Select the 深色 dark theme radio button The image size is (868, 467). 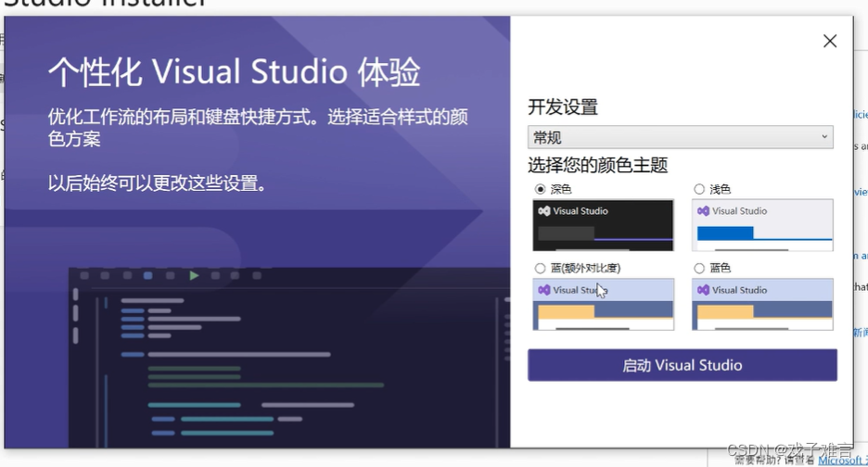coord(541,189)
